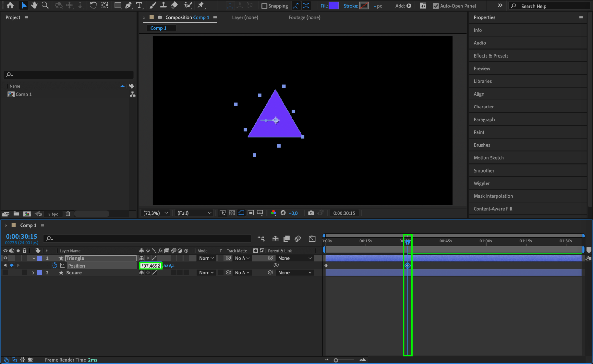Screen dimensions: 593x364
Task: Hide the Triangle layer with eye icon
Action: (5, 258)
